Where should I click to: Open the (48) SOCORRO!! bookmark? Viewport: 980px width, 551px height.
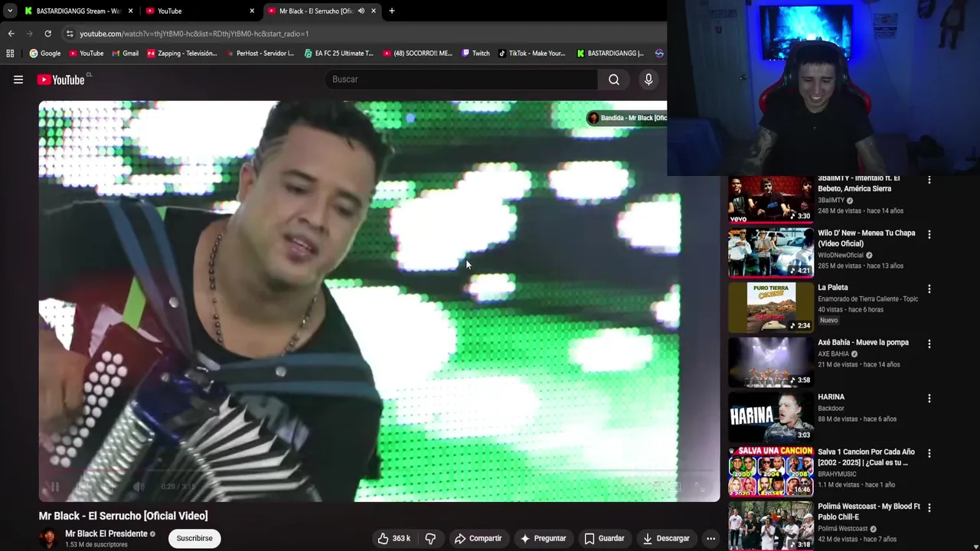pyautogui.click(x=417, y=54)
